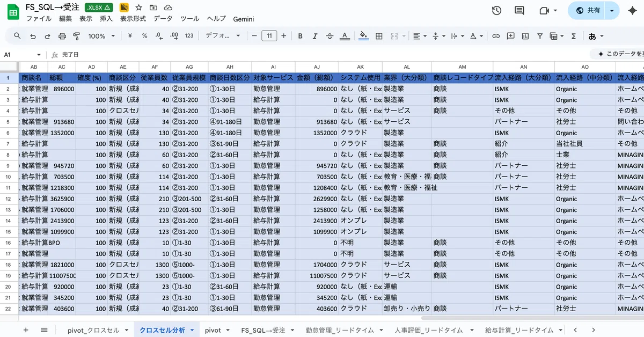Open the ファイル menu

click(39, 19)
